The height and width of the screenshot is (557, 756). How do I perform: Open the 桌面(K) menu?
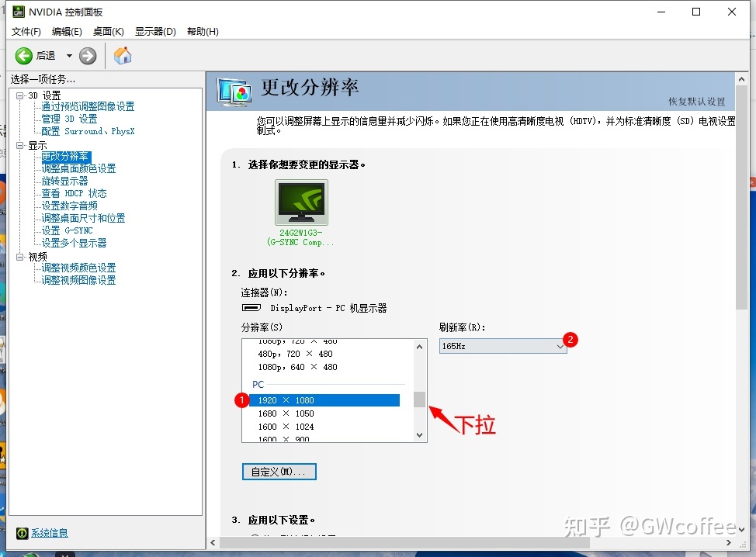point(109,31)
